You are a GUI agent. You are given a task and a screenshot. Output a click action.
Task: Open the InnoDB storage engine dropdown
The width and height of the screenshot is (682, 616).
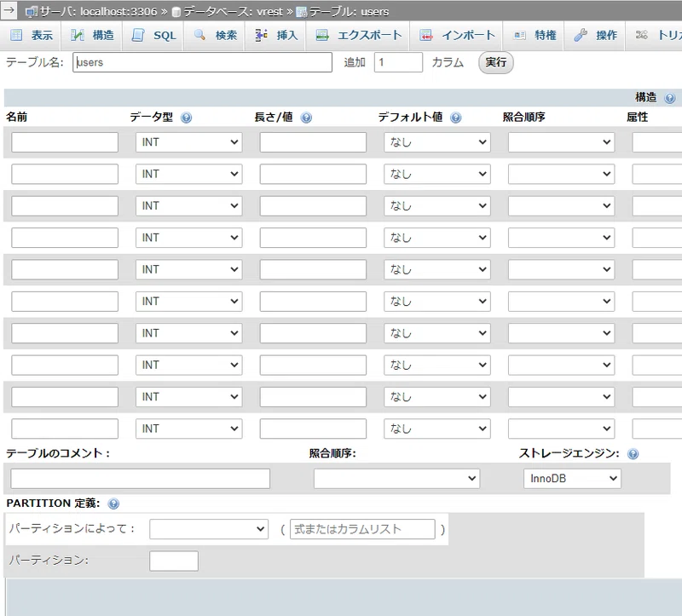pyautogui.click(x=572, y=478)
